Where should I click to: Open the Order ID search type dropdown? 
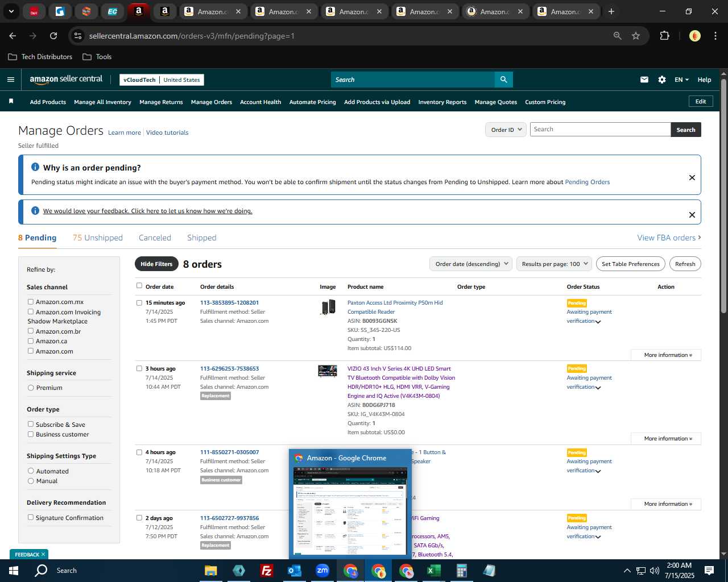[506, 130]
